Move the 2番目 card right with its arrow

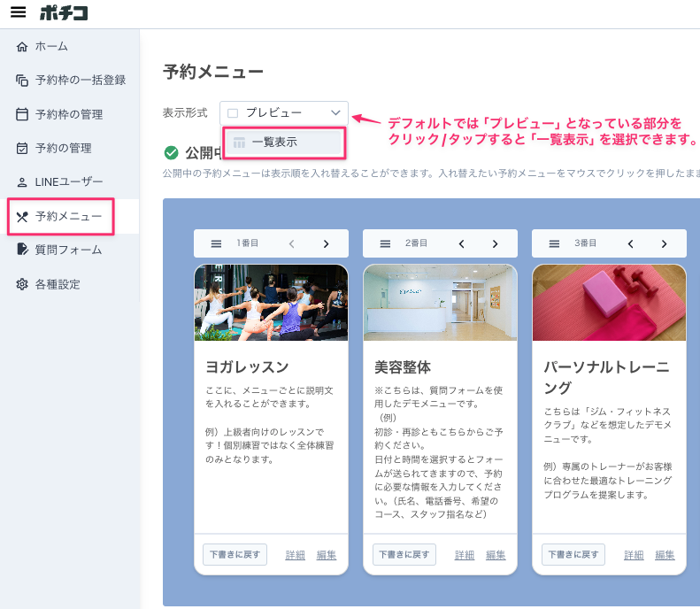pyautogui.click(x=495, y=243)
